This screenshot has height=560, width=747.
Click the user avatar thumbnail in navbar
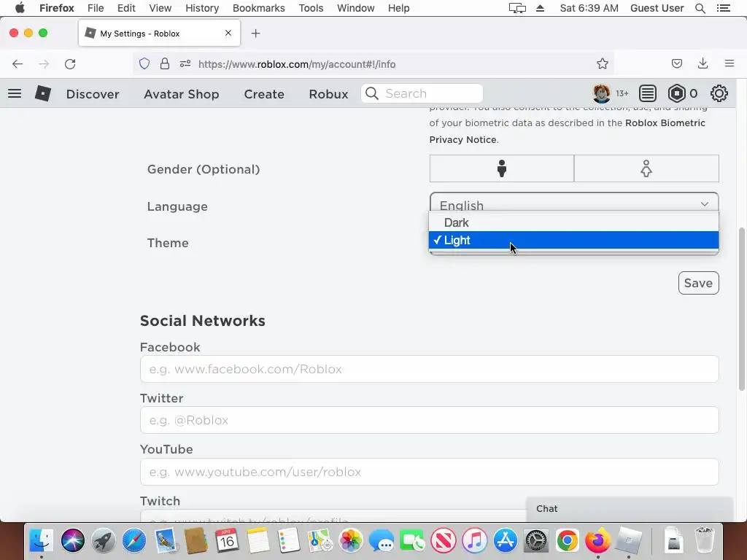(602, 94)
